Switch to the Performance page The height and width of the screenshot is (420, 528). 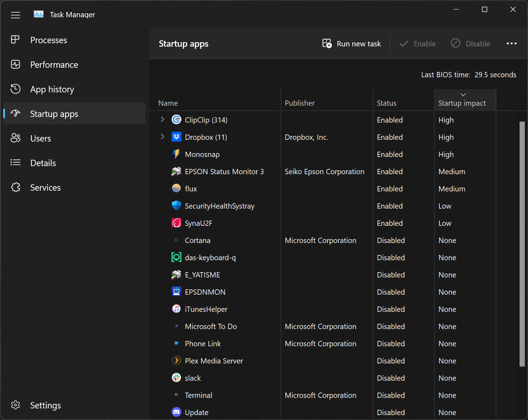pos(74,65)
